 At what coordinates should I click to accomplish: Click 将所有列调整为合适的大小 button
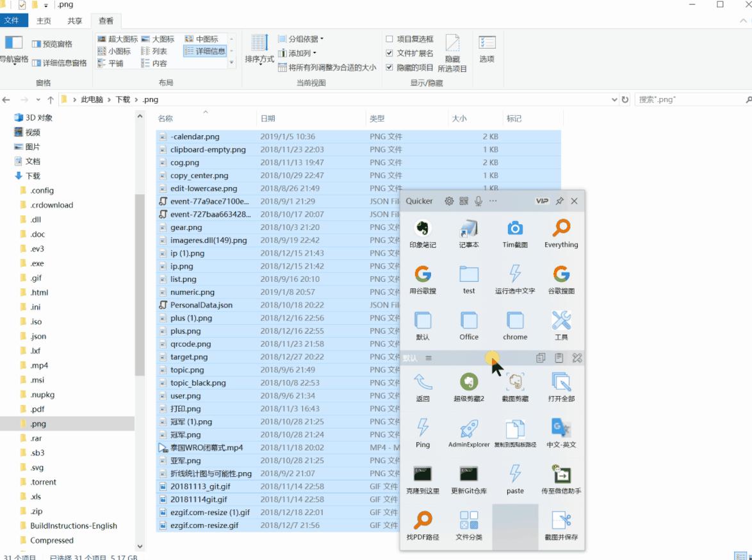click(327, 68)
